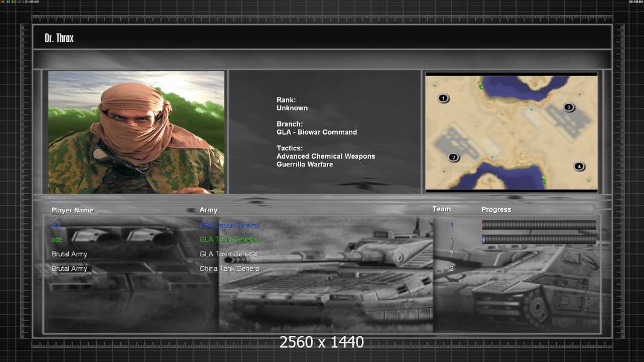Viewport: 644px width, 362px height.
Task: Click Brutal Army in the China Tank row
Action: 69,268
